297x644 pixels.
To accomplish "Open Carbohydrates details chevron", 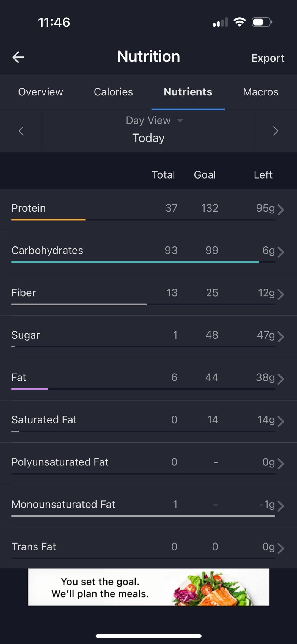I will click(280, 252).
